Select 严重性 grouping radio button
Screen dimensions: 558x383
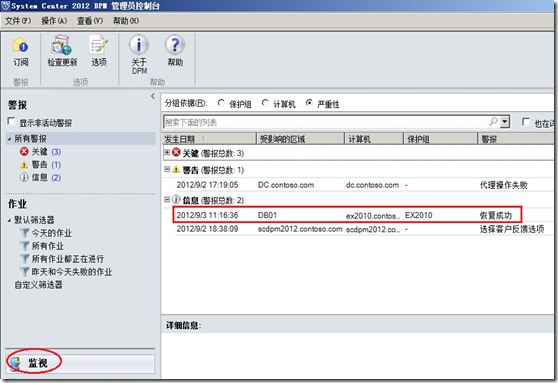tap(309, 103)
